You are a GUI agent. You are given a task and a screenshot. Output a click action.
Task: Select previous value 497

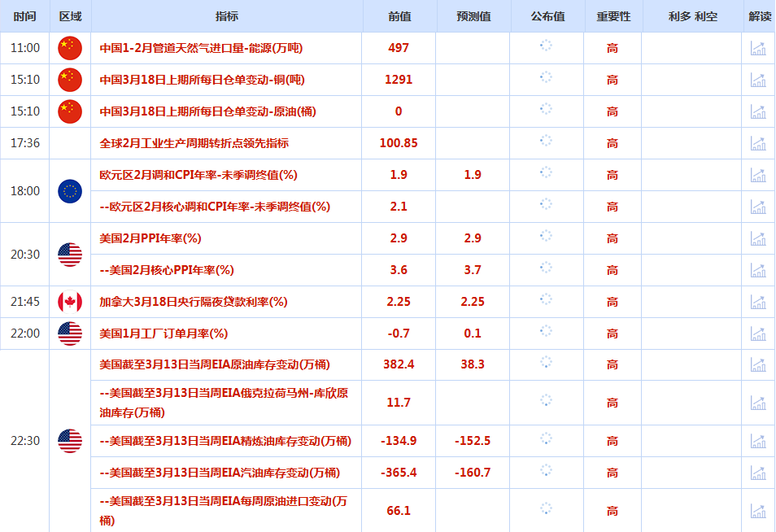[399, 48]
